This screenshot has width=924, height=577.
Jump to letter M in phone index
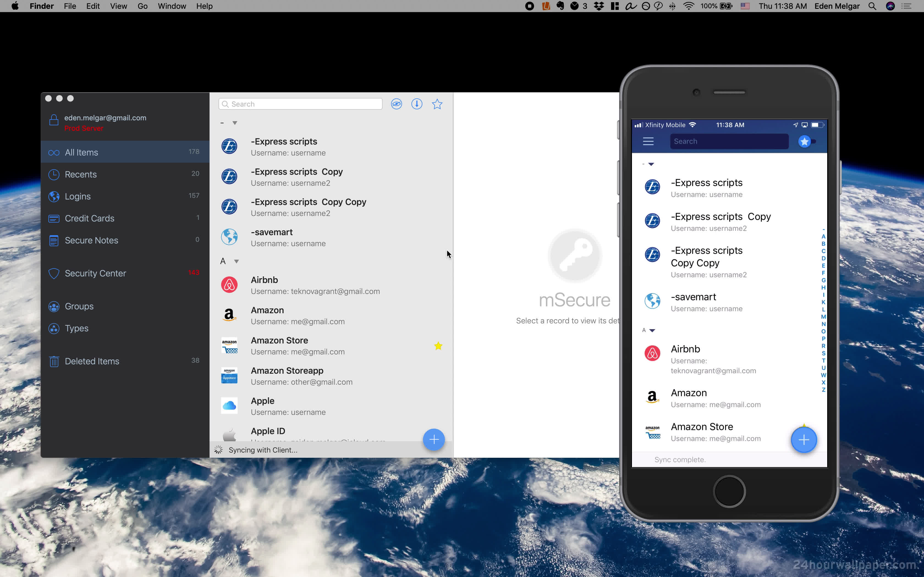823,317
